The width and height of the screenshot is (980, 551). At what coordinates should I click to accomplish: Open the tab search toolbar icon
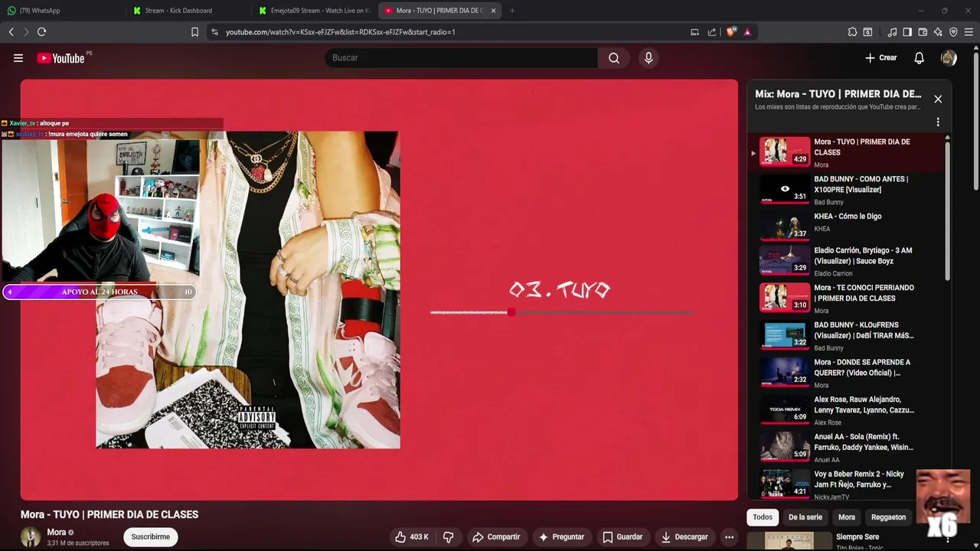pos(867,32)
